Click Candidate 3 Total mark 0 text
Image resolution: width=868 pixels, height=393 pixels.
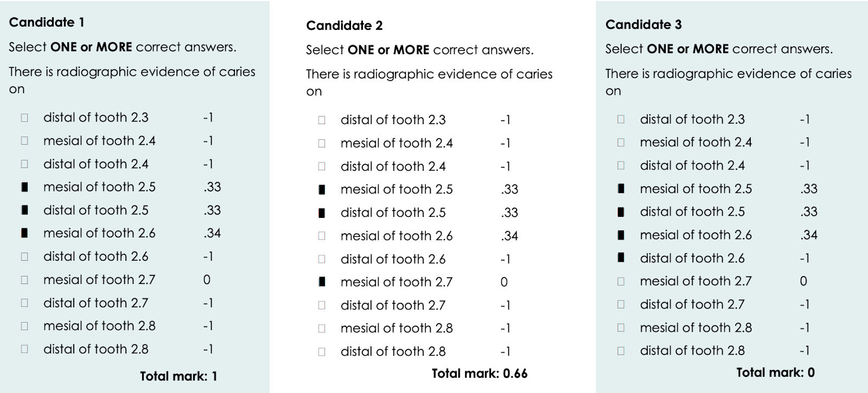[x=775, y=372]
